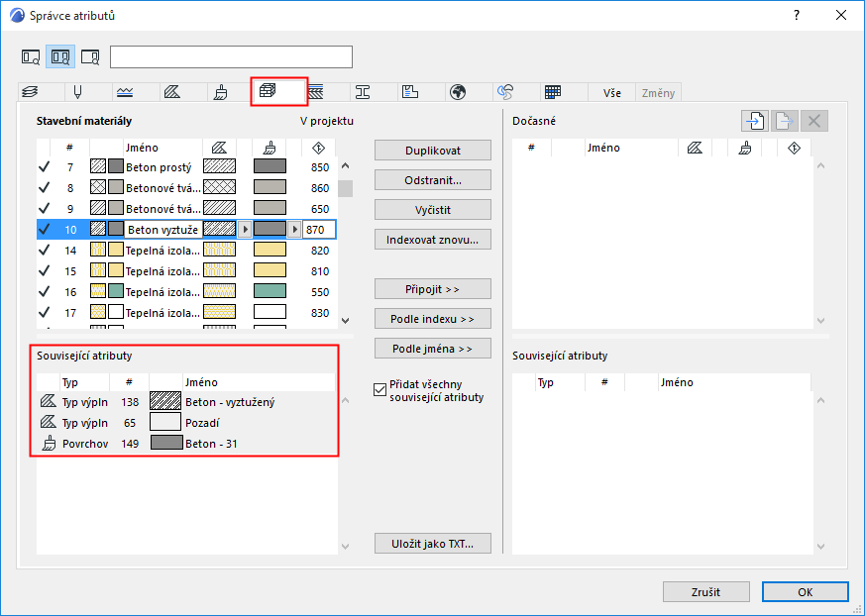This screenshot has width=865, height=616.
Task: Click the Duplikovat button
Action: 432,150
